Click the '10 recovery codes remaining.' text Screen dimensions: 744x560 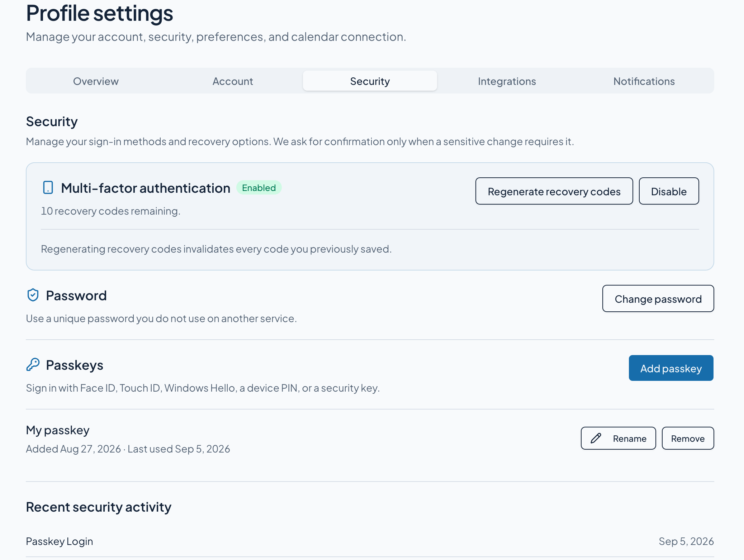tap(110, 211)
